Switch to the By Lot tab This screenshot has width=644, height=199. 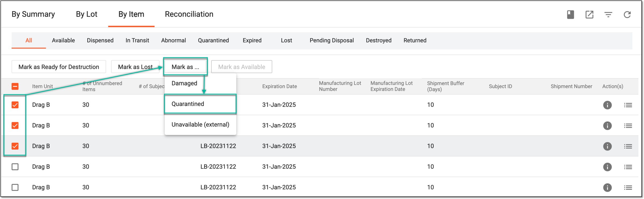pyautogui.click(x=87, y=14)
